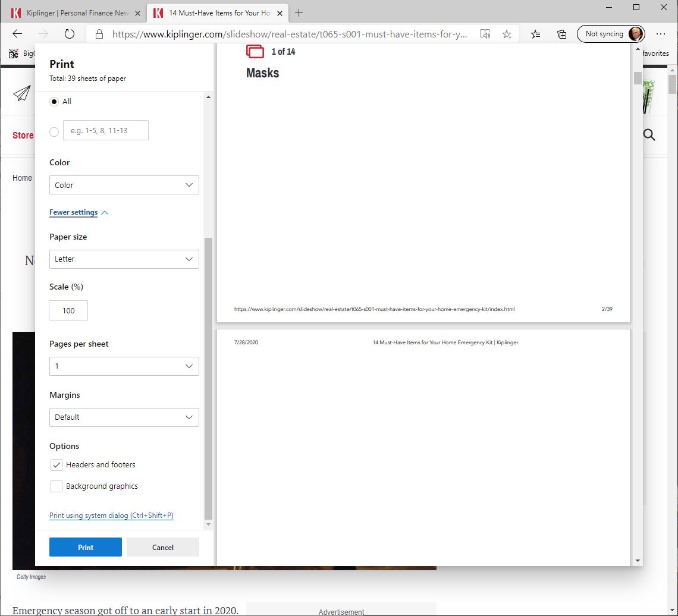This screenshot has width=678, height=616.
Task: Open the Collections icon
Action: (561, 34)
